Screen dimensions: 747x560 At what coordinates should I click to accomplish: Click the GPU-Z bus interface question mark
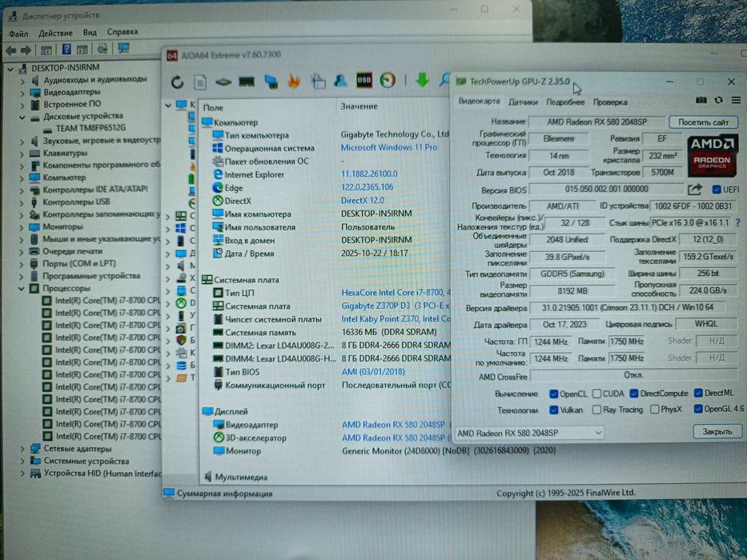[738, 222]
